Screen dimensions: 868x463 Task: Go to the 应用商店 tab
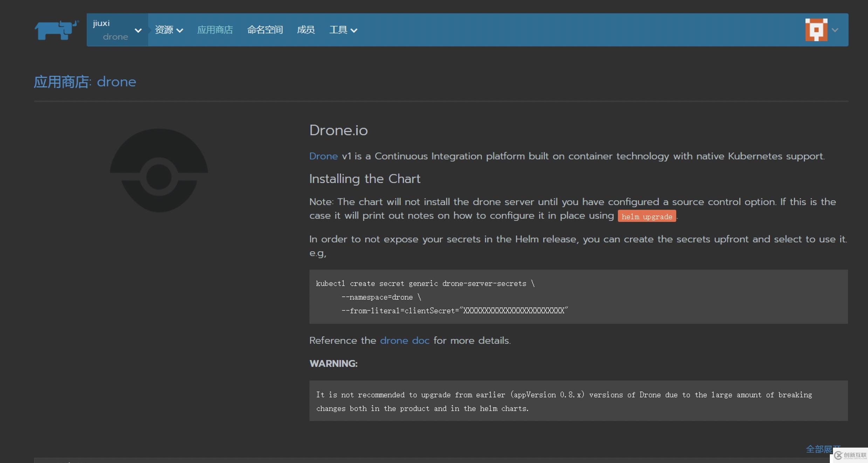pyautogui.click(x=215, y=30)
